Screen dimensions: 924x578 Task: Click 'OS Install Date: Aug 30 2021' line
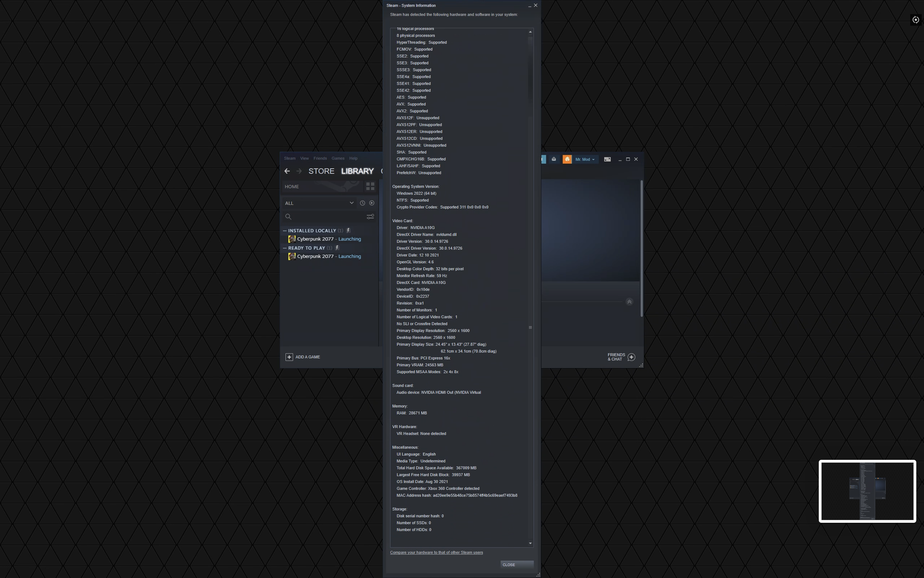(422, 482)
